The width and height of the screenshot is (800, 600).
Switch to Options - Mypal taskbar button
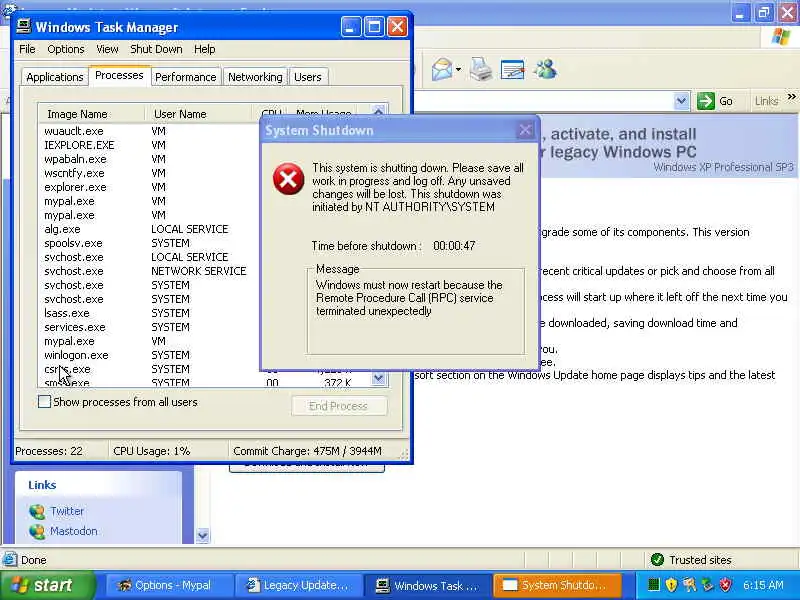168,585
